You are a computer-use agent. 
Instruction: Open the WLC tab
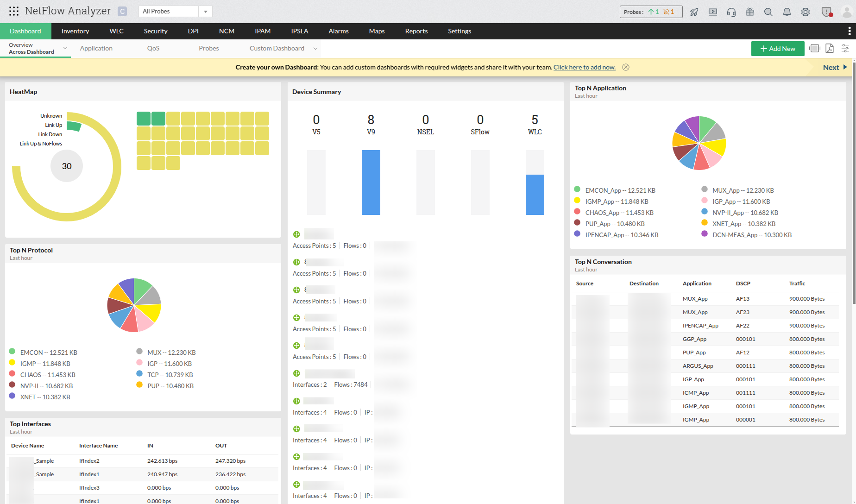(x=116, y=31)
